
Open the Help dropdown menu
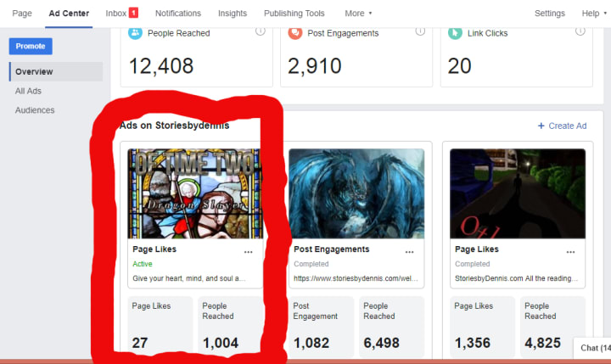594,14
